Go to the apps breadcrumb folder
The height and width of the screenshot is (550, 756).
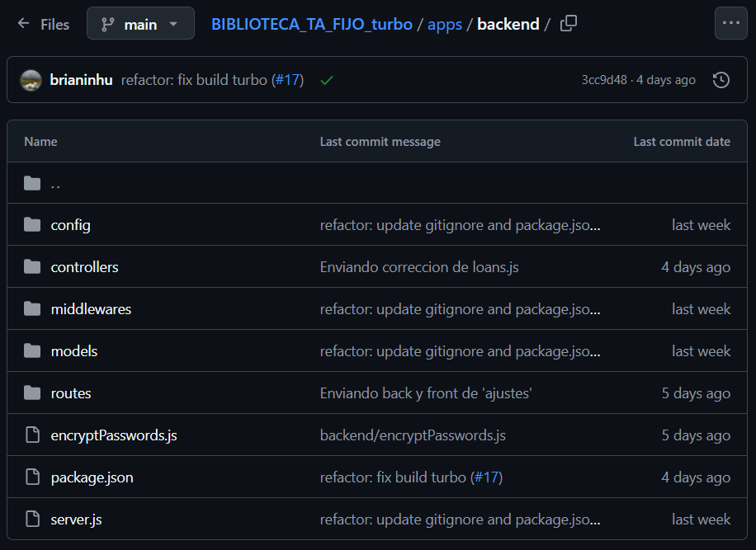click(444, 24)
